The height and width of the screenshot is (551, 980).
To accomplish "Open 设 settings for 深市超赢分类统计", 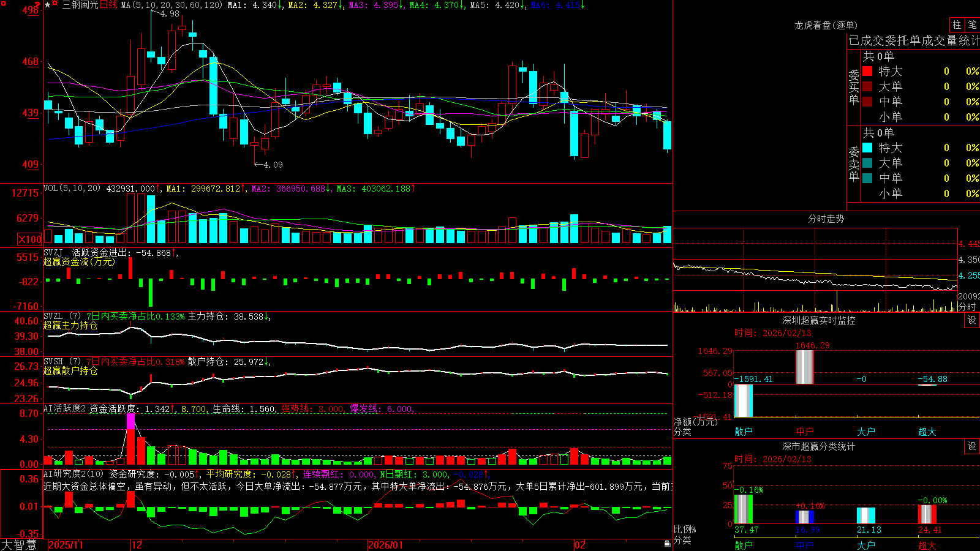I will 972,446.
